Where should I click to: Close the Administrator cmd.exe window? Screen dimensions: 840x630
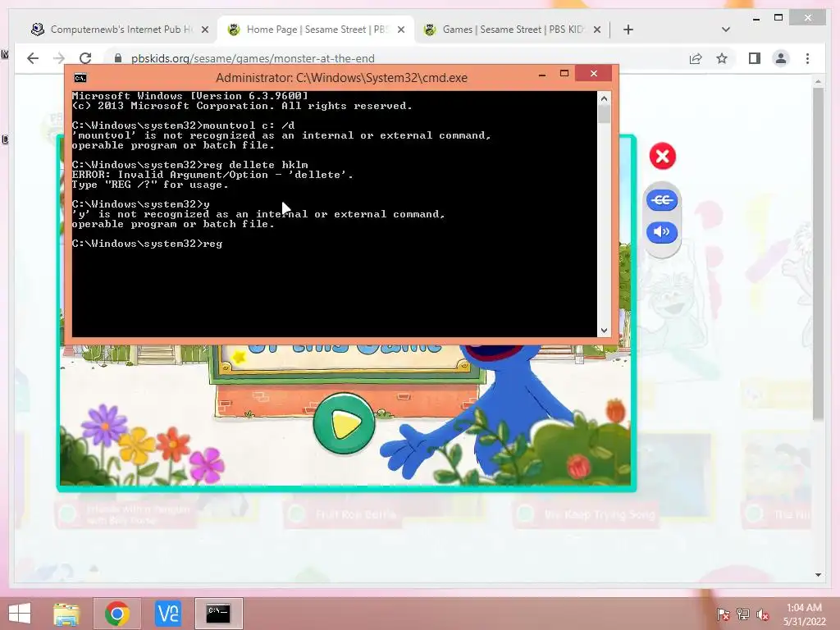tap(594, 73)
